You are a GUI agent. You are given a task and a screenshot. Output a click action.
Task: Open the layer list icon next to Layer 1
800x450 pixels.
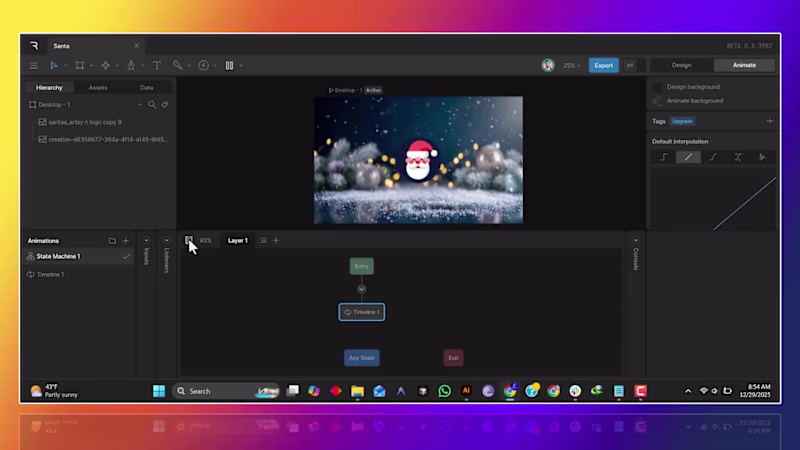click(x=264, y=240)
